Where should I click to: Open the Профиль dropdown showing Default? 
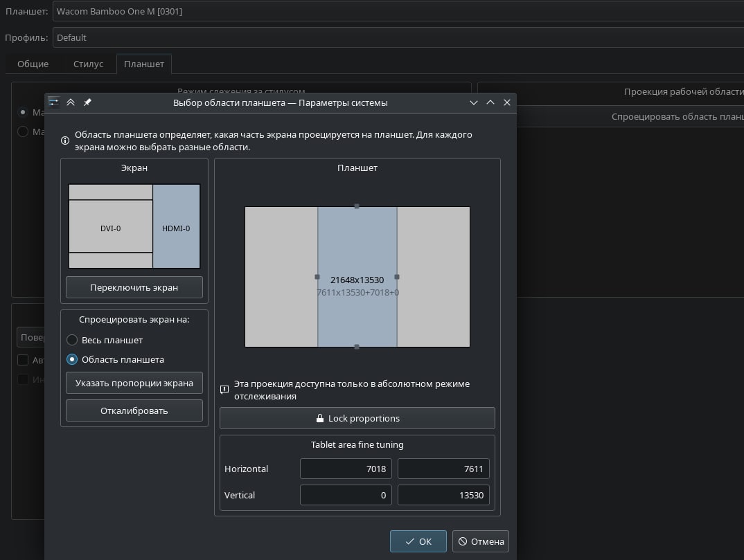pyautogui.click(x=398, y=37)
